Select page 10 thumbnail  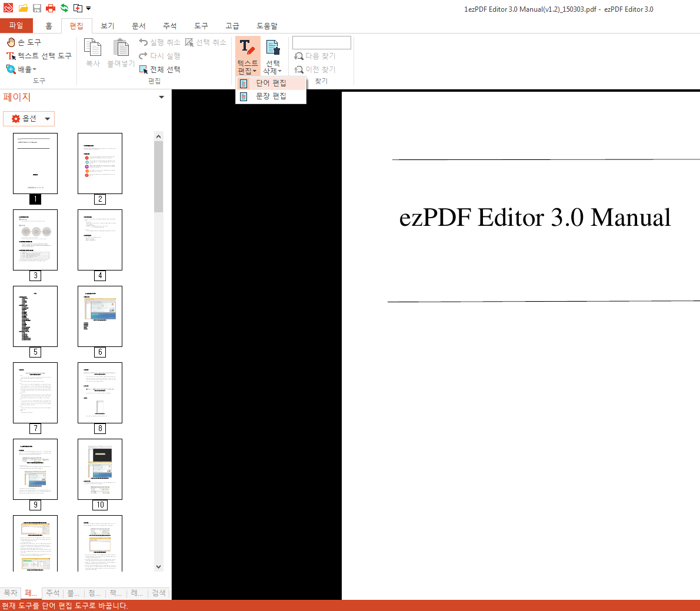click(x=100, y=469)
